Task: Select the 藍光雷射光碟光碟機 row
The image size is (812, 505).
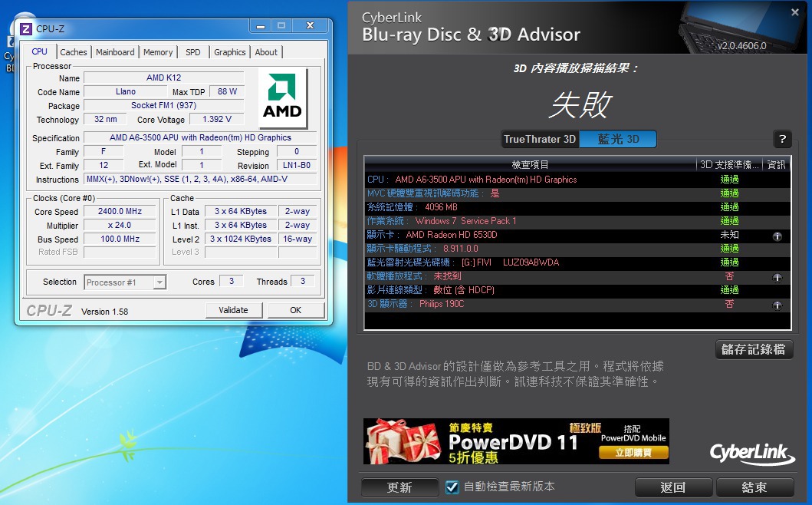Action: [x=577, y=262]
